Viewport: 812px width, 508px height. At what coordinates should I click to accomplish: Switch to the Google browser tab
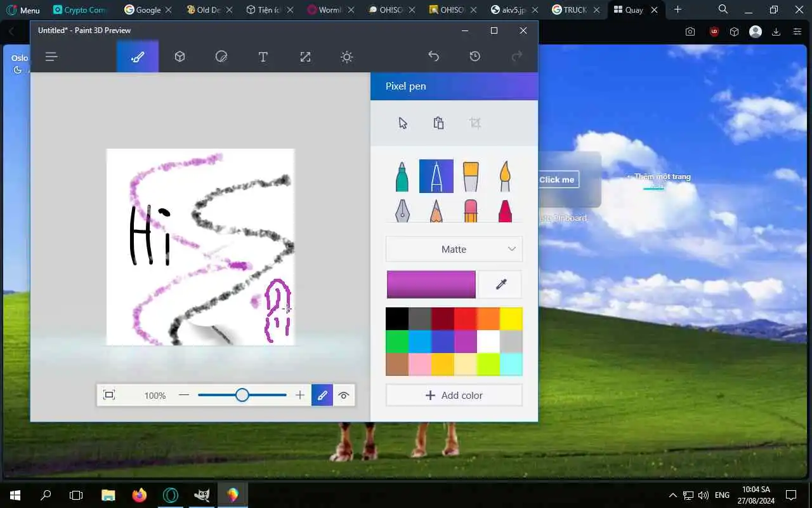click(148, 10)
